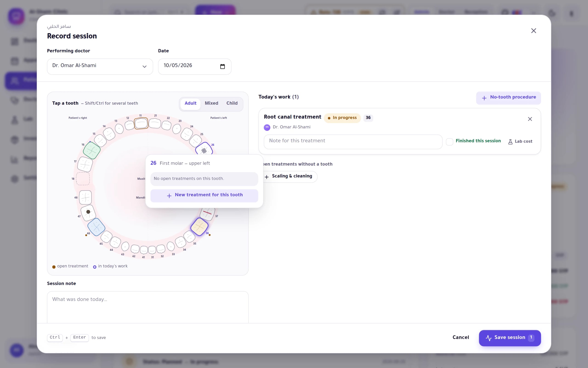This screenshot has height=368, width=588.
Task: Select upper incisor tooth 21
Action: [155, 124]
